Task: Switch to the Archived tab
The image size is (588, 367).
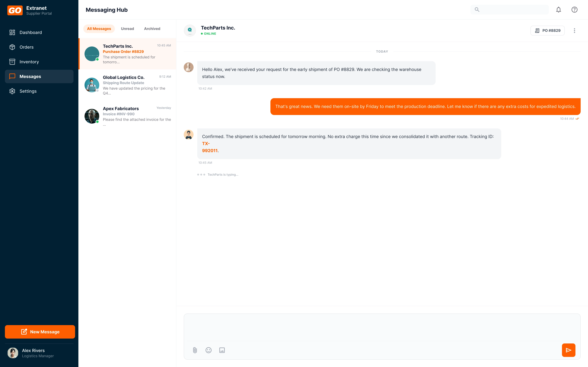Action: pos(152,29)
